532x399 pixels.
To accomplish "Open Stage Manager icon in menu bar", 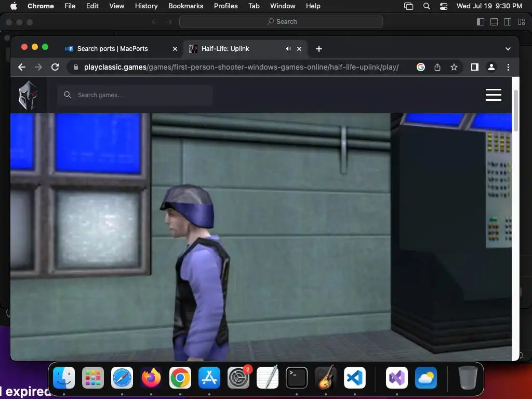I will [x=408, y=6].
